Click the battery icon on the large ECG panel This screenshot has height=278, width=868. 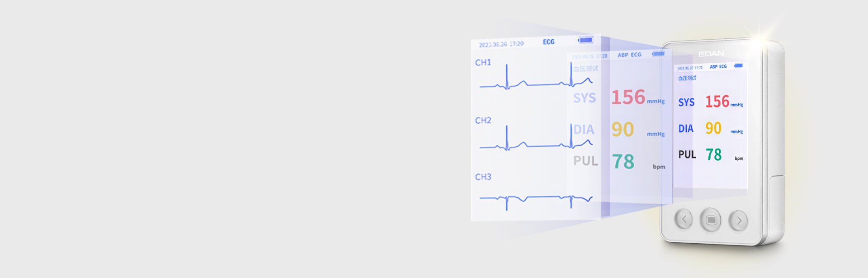[x=585, y=40]
